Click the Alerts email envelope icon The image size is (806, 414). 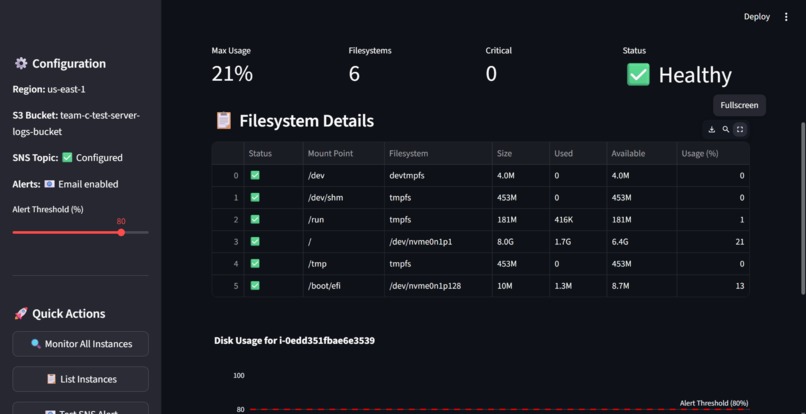(x=49, y=184)
